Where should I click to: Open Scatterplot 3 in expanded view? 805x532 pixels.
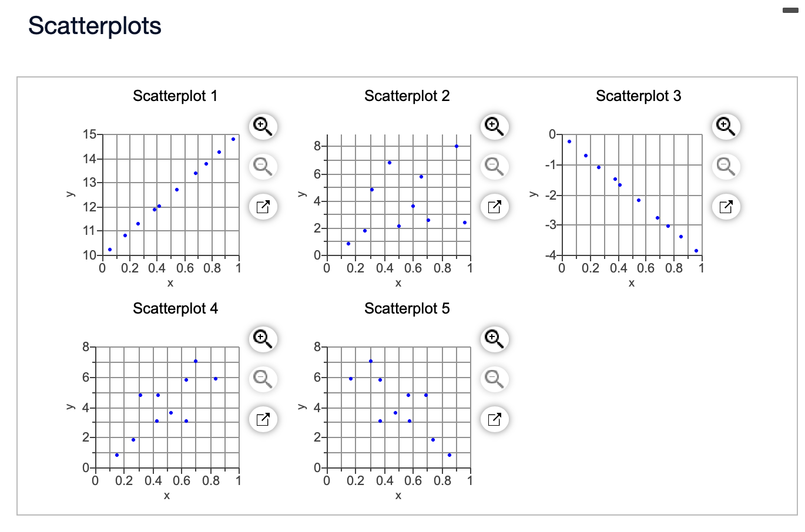pyautogui.click(x=726, y=207)
